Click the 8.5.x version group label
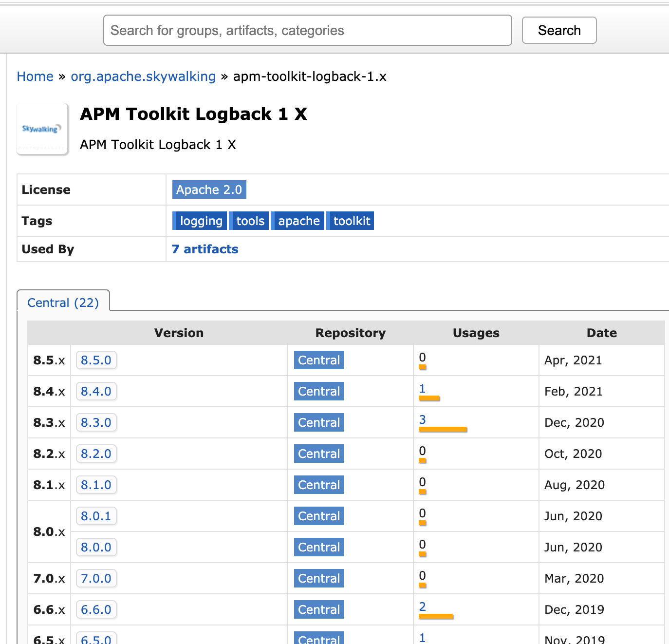669x644 pixels. pos(49,360)
